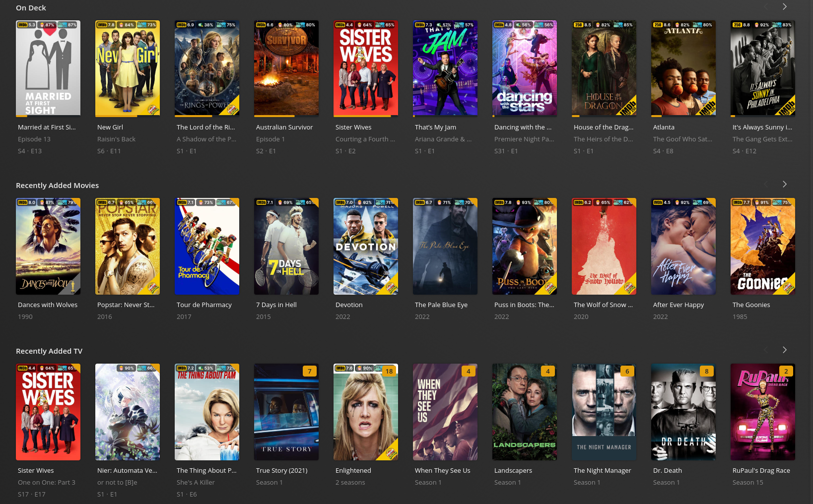Image resolution: width=813 pixels, height=504 pixels.
Task: Open the Dances with Wolves poster
Action: [48, 247]
